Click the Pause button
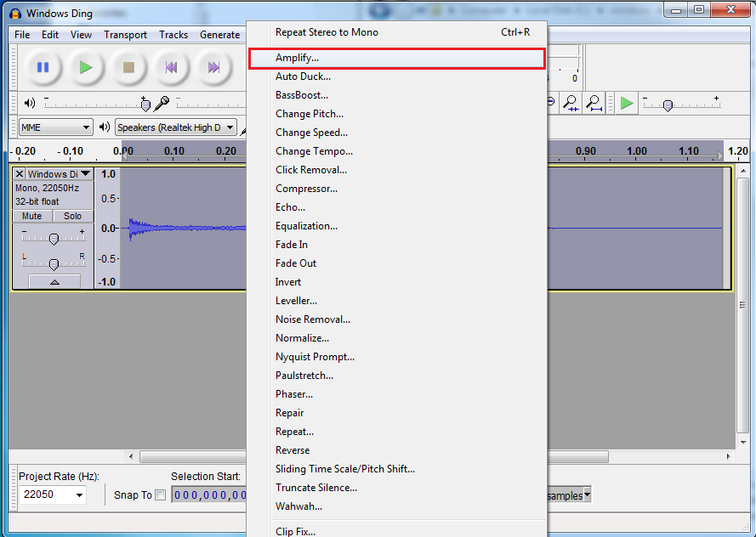Image resolution: width=756 pixels, height=537 pixels. 43,67
